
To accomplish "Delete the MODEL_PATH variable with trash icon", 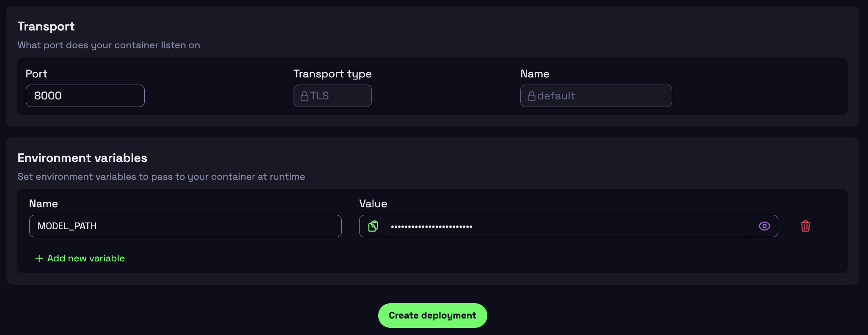I will 805,226.
